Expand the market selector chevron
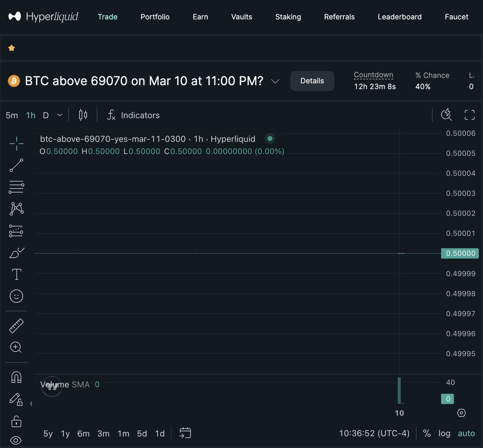This screenshot has width=483, height=448. click(275, 82)
